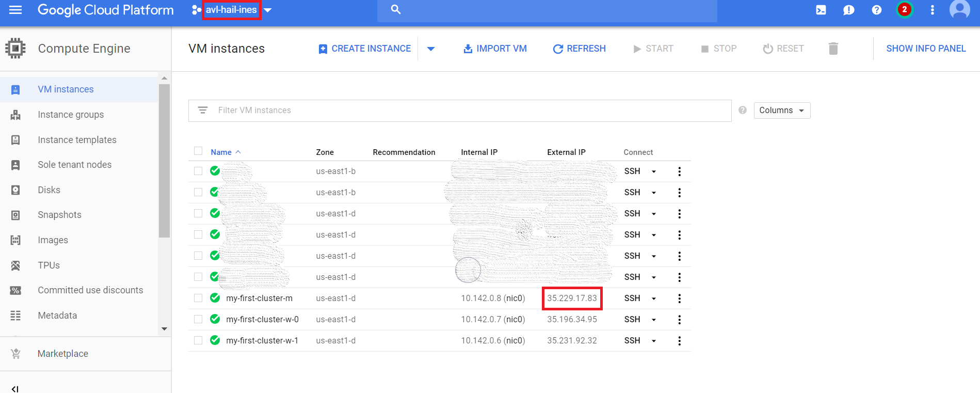Viewport: 980px width, 393px height.
Task: Check the first us-east1-b row checkbox
Action: pos(198,171)
